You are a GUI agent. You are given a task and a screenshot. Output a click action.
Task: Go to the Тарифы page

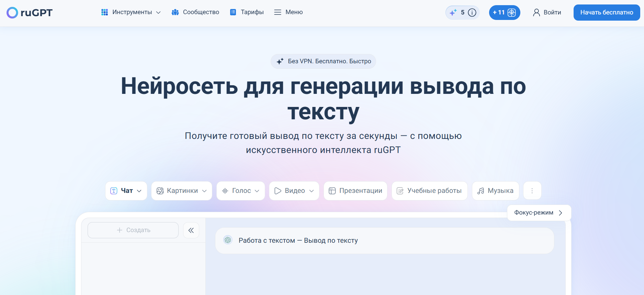point(247,12)
